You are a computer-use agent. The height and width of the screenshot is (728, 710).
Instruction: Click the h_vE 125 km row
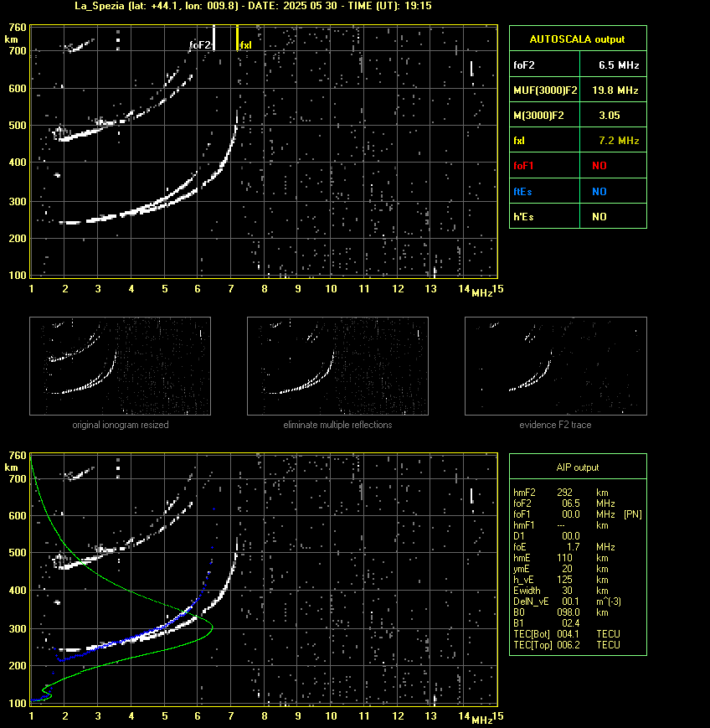pyautogui.click(x=561, y=580)
